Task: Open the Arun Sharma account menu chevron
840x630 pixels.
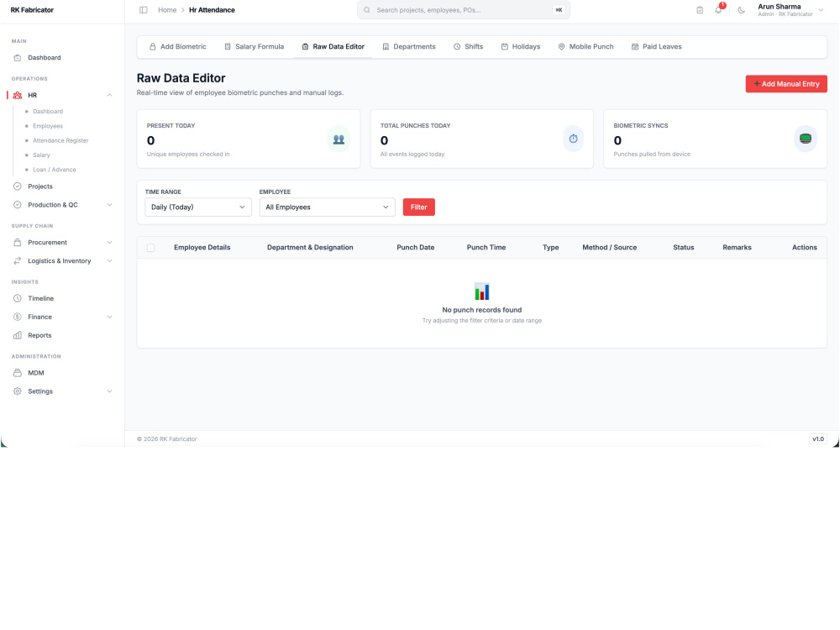Action: 821,9
